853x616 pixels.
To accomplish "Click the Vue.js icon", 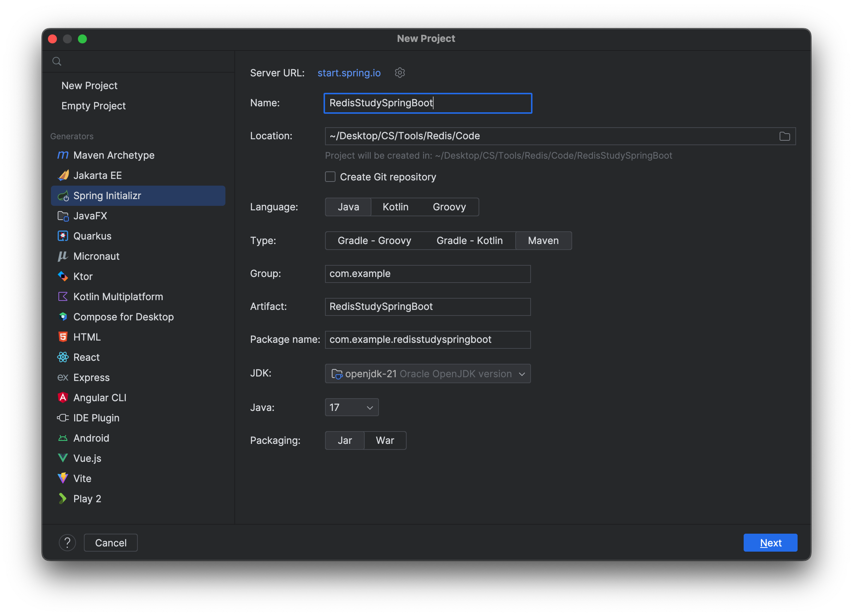I will pyautogui.click(x=63, y=458).
